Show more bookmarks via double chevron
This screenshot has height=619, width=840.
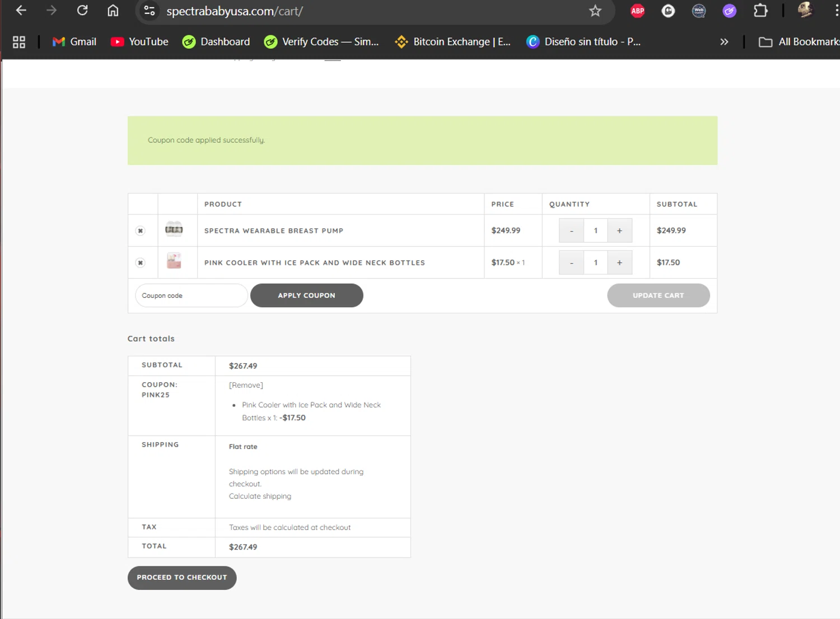click(724, 42)
